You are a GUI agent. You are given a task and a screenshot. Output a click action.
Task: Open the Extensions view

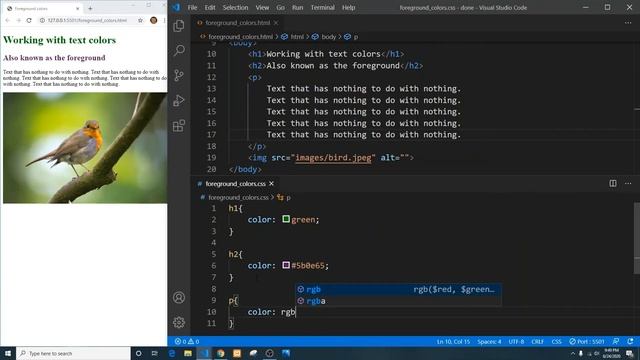coord(179,126)
